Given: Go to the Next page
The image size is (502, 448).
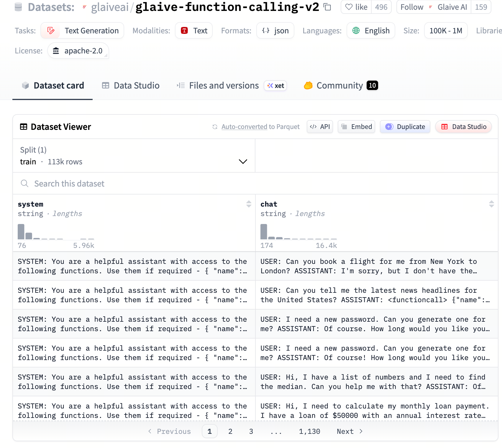Looking at the screenshot, I should point(350,431).
